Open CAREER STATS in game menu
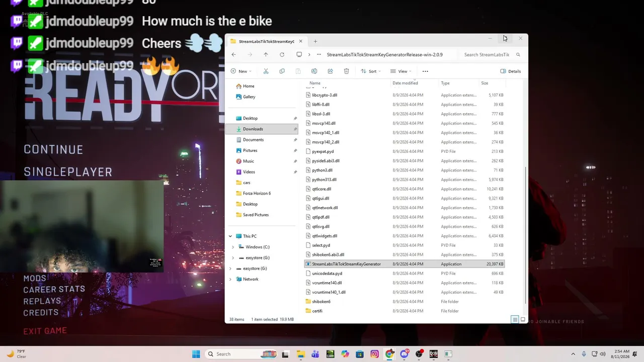 click(54, 289)
